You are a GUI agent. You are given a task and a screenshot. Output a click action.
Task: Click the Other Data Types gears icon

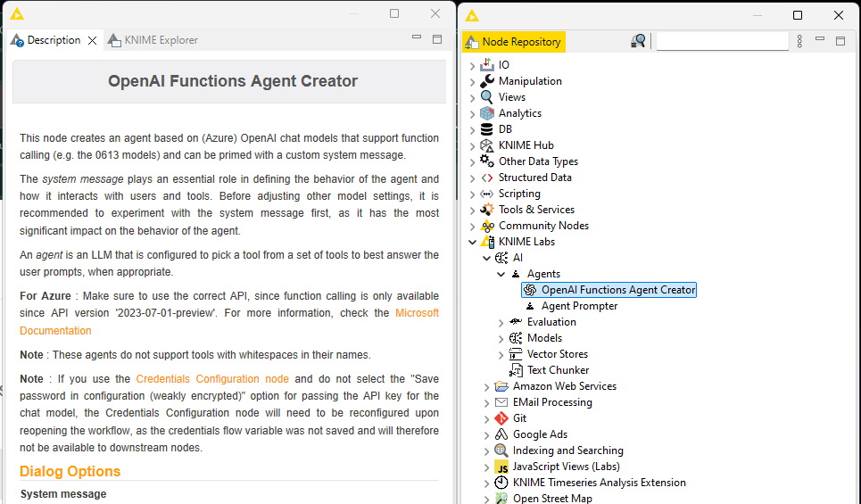[487, 161]
